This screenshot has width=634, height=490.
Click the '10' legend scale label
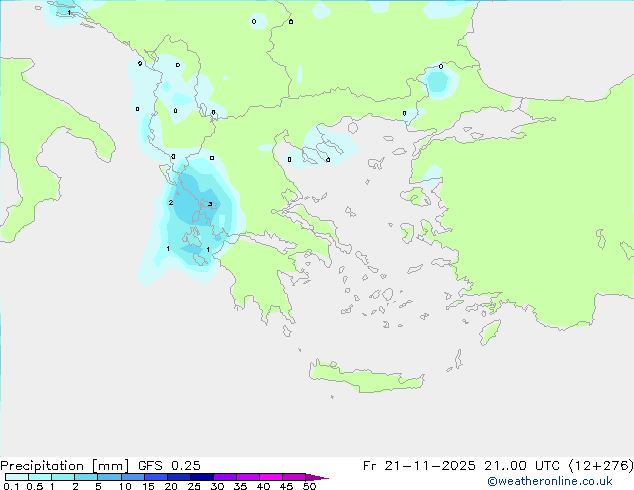click(x=125, y=486)
